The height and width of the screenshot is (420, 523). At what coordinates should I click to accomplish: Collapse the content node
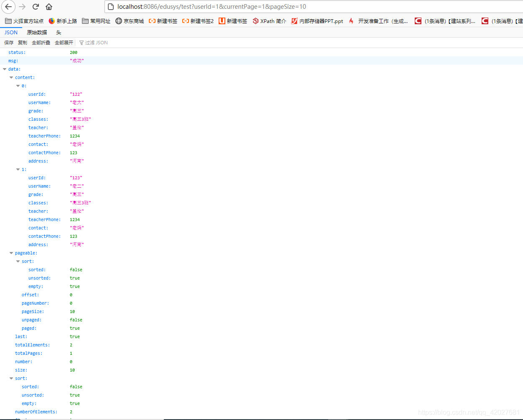[11, 77]
